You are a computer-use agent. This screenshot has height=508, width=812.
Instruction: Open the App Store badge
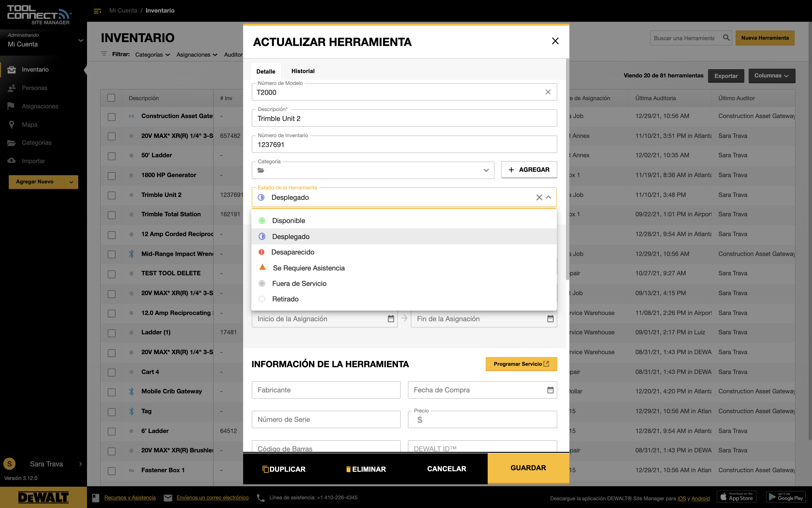(737, 497)
